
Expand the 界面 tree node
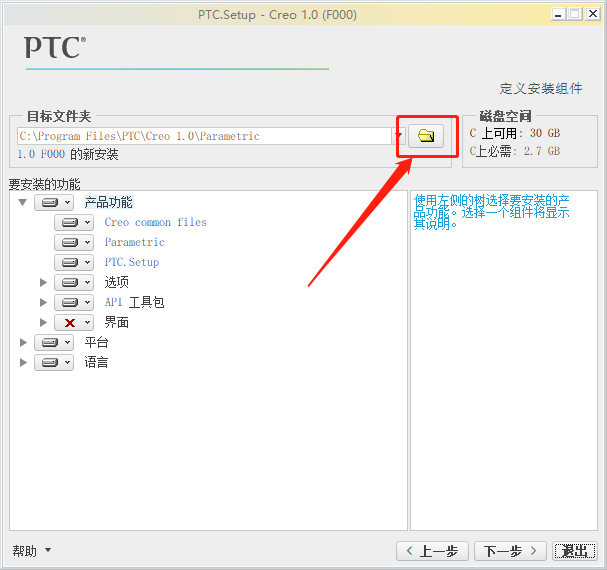point(43,323)
